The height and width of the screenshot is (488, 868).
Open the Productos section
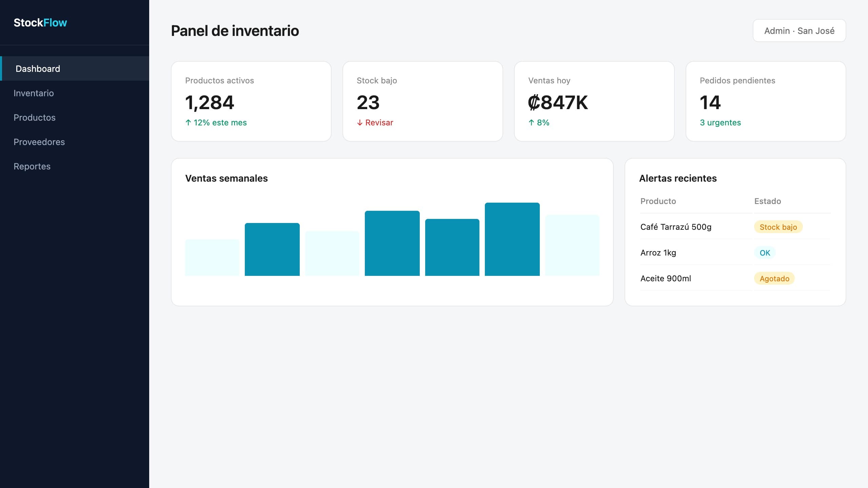(x=75, y=117)
